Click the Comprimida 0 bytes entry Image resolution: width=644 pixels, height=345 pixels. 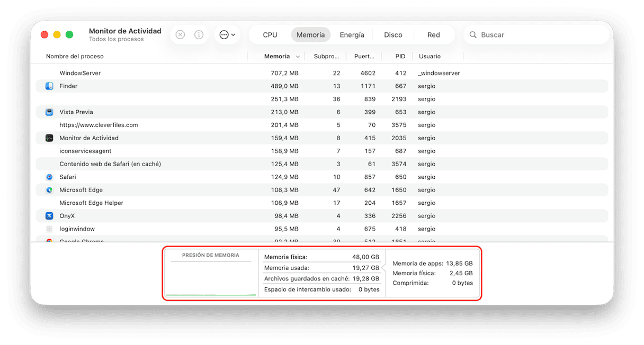[433, 283]
